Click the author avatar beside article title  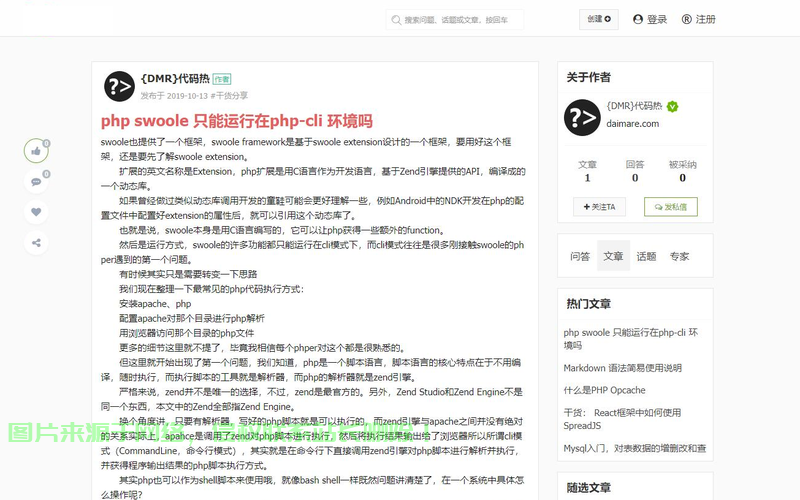[119, 87]
